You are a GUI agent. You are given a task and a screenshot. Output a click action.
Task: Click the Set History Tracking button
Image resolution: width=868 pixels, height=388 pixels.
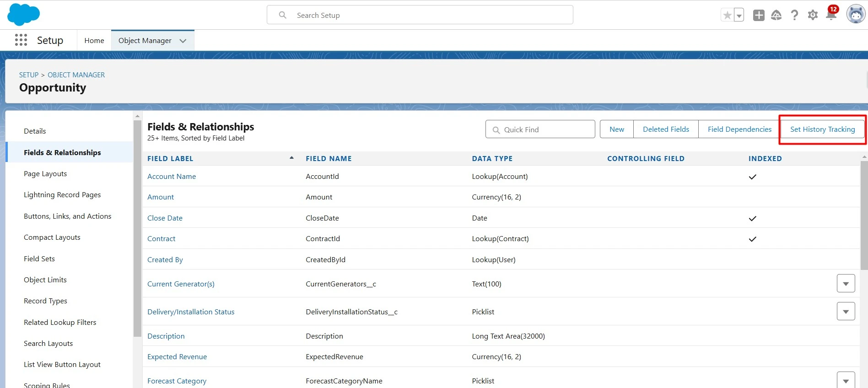point(822,129)
